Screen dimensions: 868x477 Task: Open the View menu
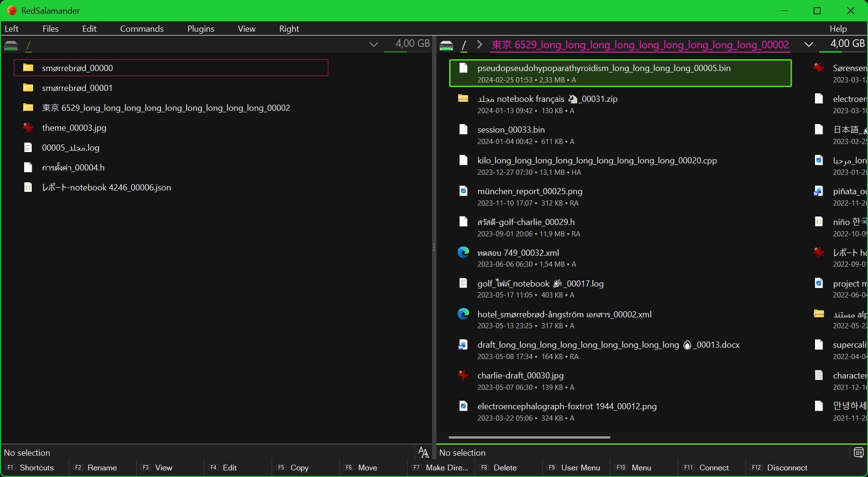click(247, 29)
